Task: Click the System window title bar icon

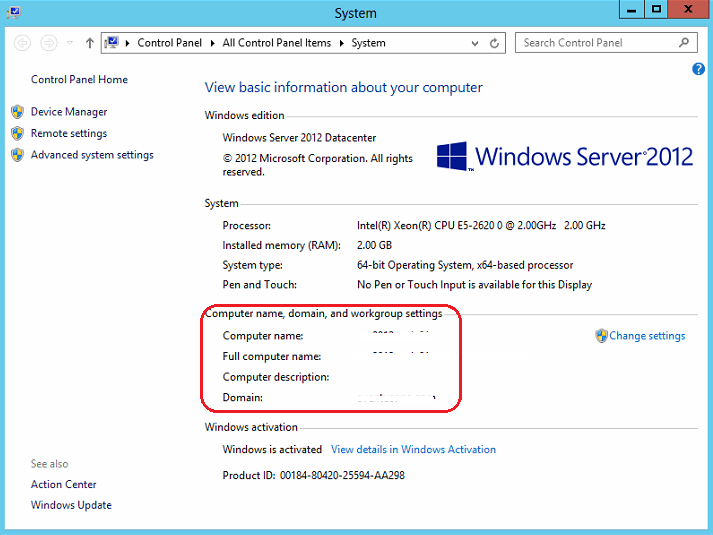Action: click(x=14, y=12)
